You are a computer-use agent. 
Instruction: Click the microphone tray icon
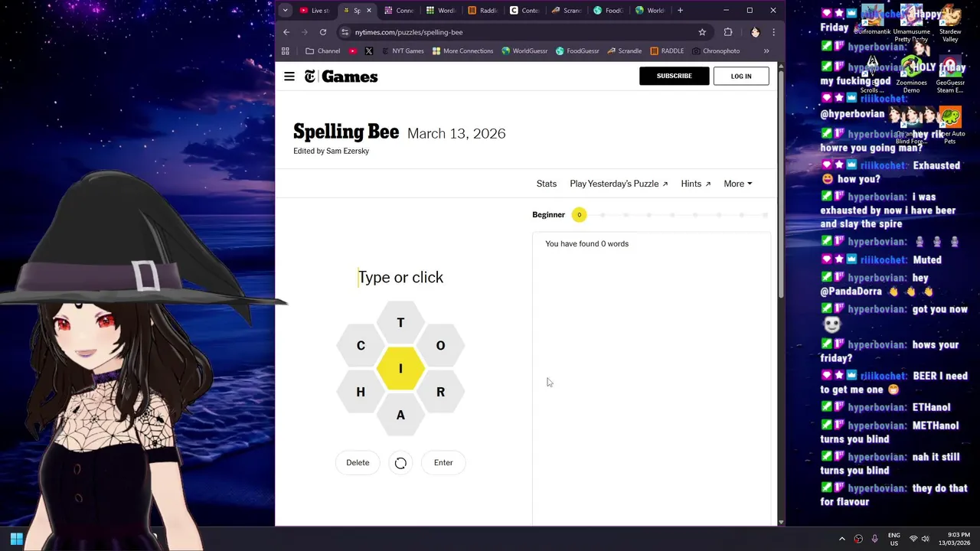(874, 539)
